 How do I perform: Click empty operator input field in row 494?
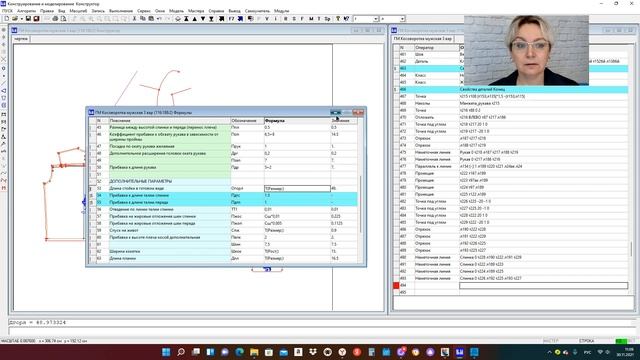(544, 286)
